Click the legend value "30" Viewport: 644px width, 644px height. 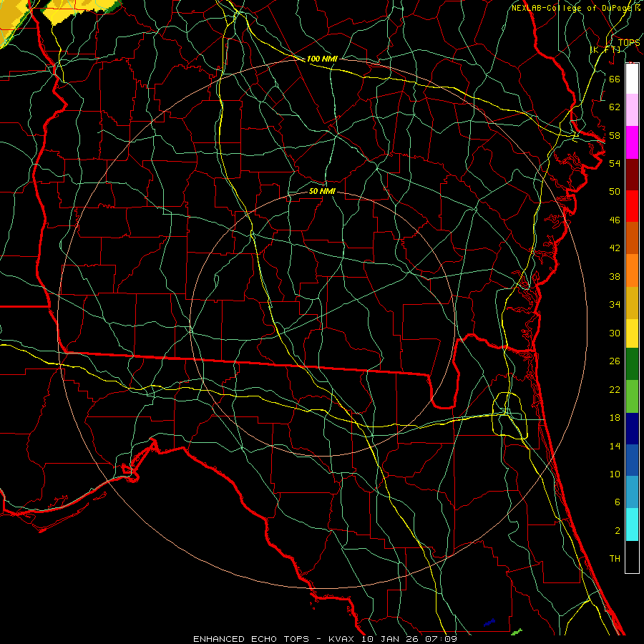pyautogui.click(x=615, y=333)
